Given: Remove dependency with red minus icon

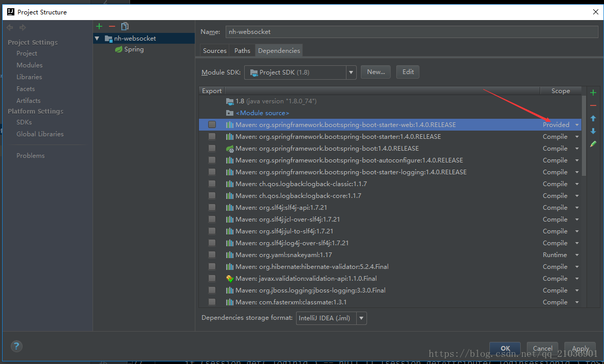Looking at the screenshot, I should click(x=593, y=105).
